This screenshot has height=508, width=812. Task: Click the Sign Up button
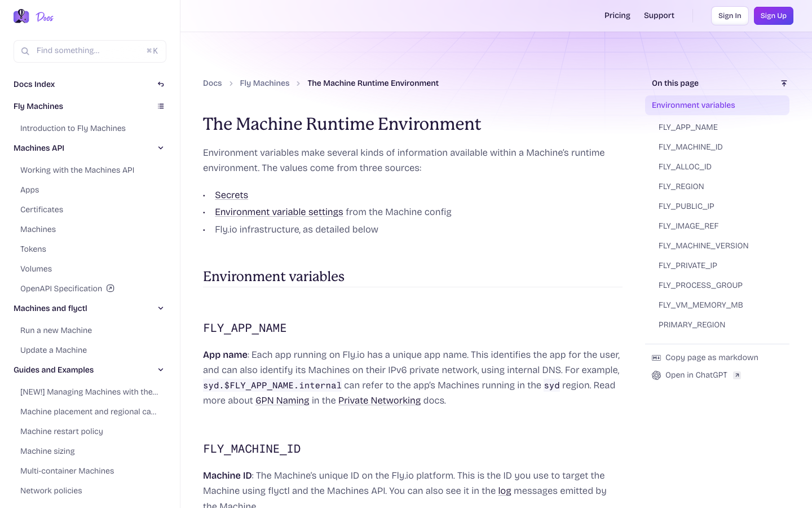point(774,16)
